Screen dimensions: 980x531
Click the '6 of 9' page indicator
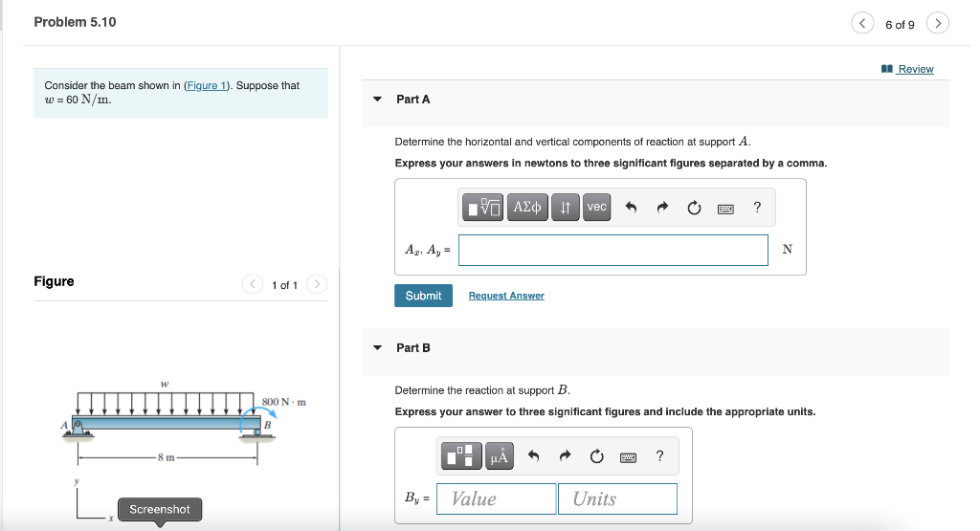click(x=900, y=24)
